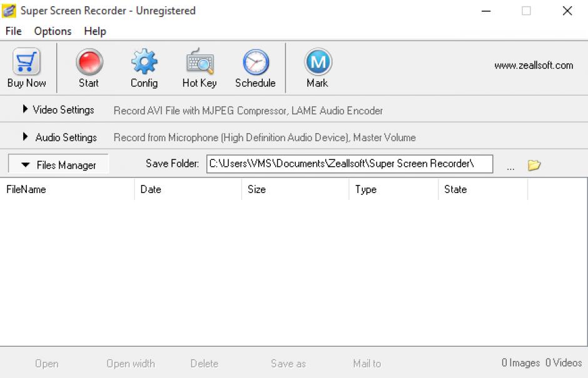Click the '0 Images' status counter
This screenshot has width=588, height=378.
pyautogui.click(x=520, y=362)
